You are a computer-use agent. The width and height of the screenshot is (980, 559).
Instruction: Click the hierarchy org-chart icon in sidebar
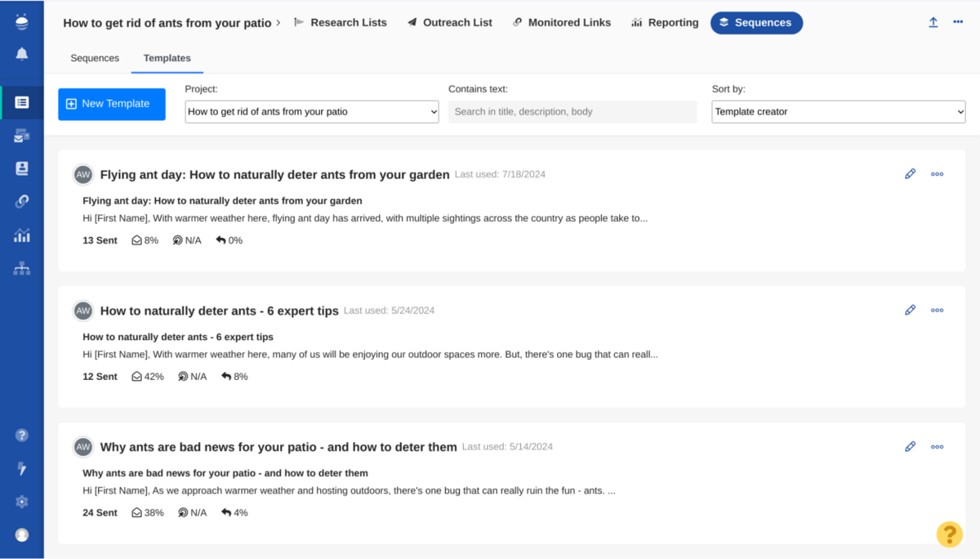click(22, 269)
